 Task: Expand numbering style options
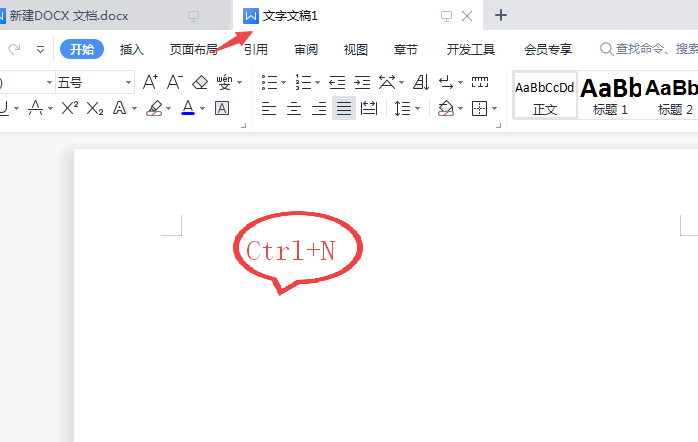coord(317,82)
